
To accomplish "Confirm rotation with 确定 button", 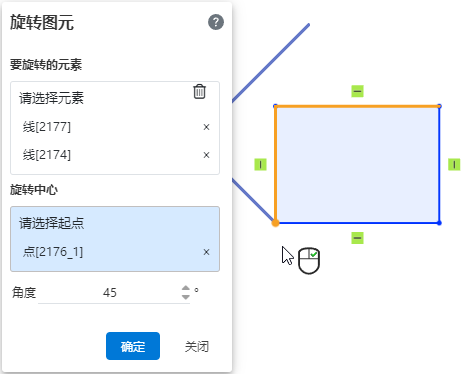I will [x=133, y=346].
